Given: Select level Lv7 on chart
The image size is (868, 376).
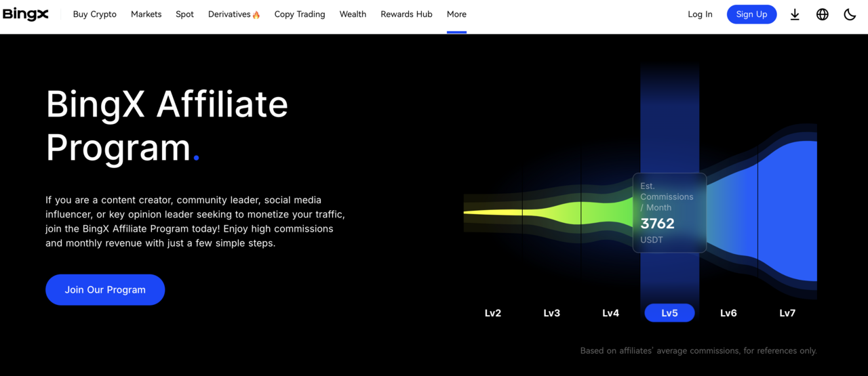Looking at the screenshot, I should click(787, 313).
